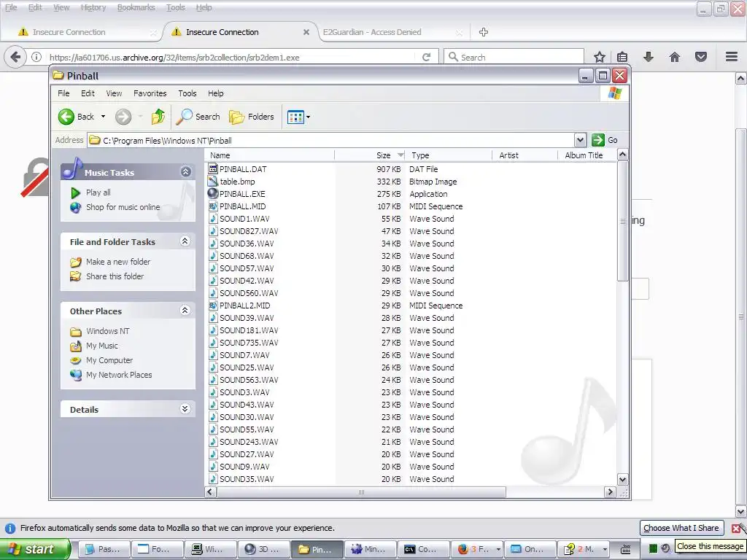747x560 pixels.
Task: Click the green Go button
Action: coord(605,140)
